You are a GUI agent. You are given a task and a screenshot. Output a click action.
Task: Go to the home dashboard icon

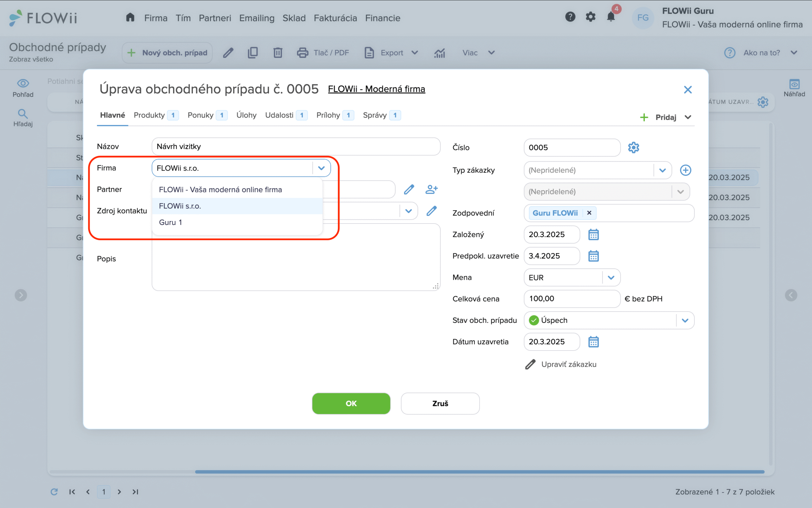130,17
